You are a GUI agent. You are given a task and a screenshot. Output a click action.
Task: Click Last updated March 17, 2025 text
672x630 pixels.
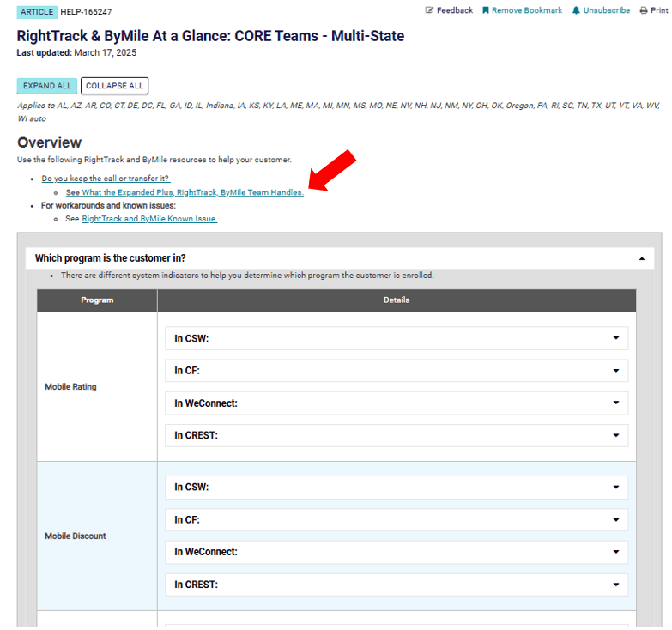point(76,52)
